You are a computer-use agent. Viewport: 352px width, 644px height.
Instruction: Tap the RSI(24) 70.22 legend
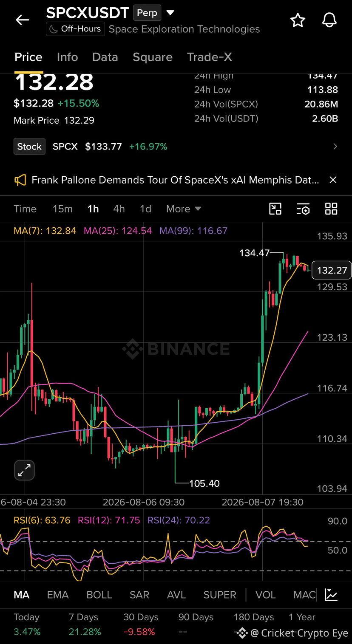click(179, 520)
